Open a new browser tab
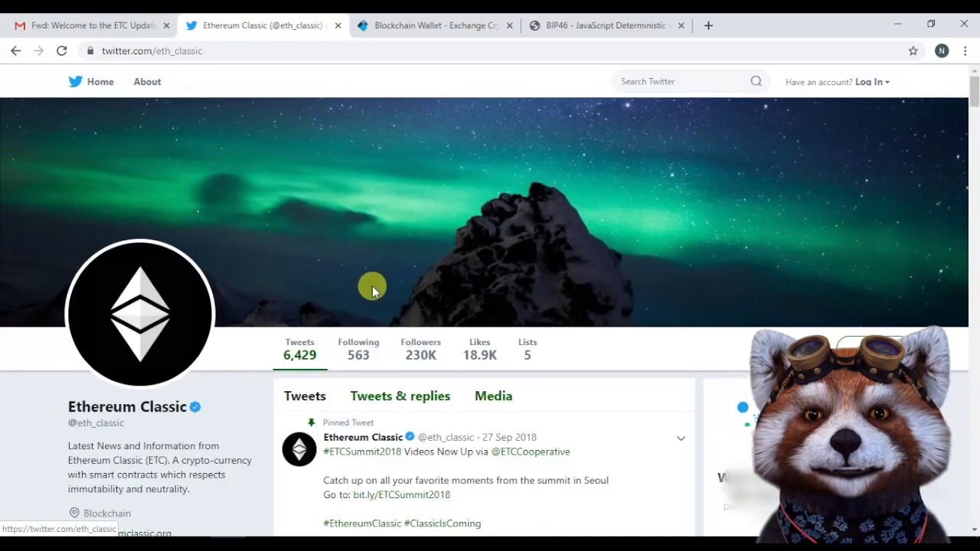The width and height of the screenshot is (980, 551). point(708,25)
